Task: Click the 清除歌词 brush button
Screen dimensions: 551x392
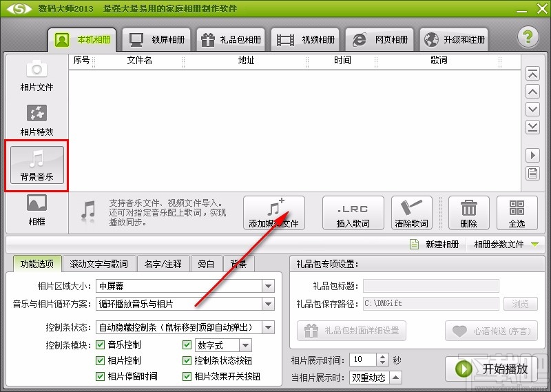Action: coord(411,213)
